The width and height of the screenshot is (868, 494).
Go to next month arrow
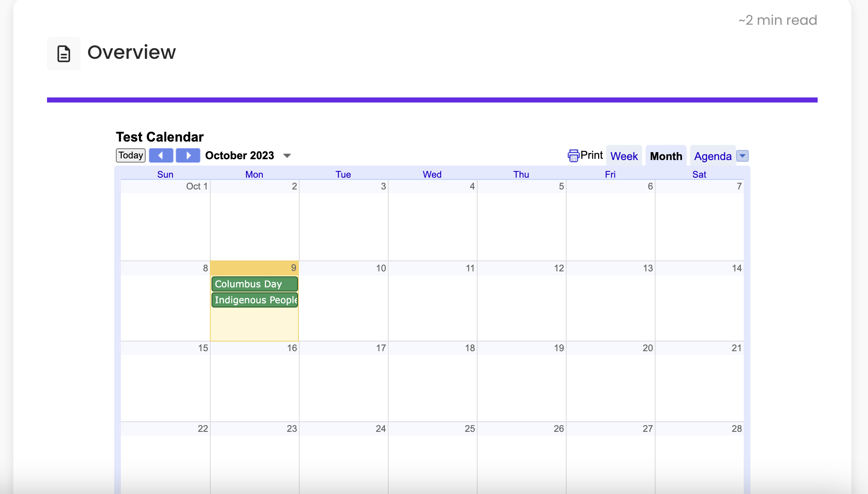188,155
